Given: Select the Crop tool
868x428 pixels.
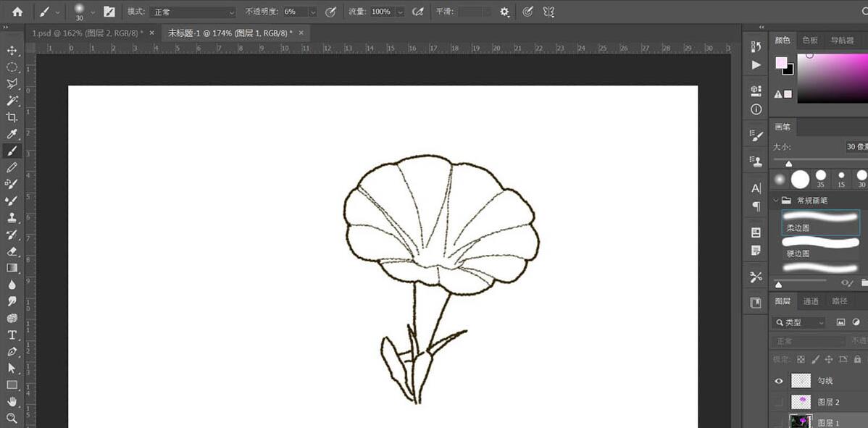Looking at the screenshot, I should (x=11, y=117).
